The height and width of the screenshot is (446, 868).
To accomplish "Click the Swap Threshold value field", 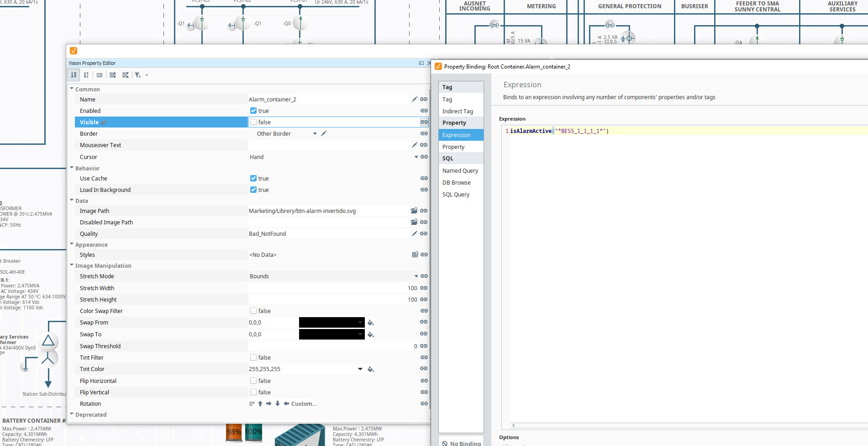I will pyautogui.click(x=333, y=346).
